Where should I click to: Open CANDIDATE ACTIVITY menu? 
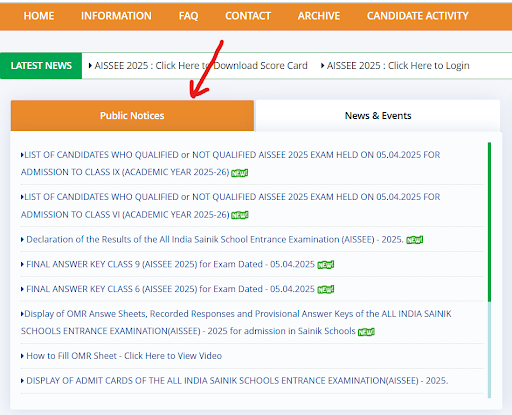[417, 16]
